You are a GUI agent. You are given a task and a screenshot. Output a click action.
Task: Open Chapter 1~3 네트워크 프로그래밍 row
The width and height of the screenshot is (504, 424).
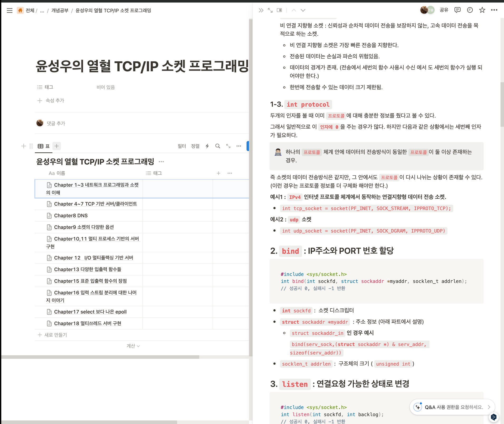pyautogui.click(x=92, y=189)
